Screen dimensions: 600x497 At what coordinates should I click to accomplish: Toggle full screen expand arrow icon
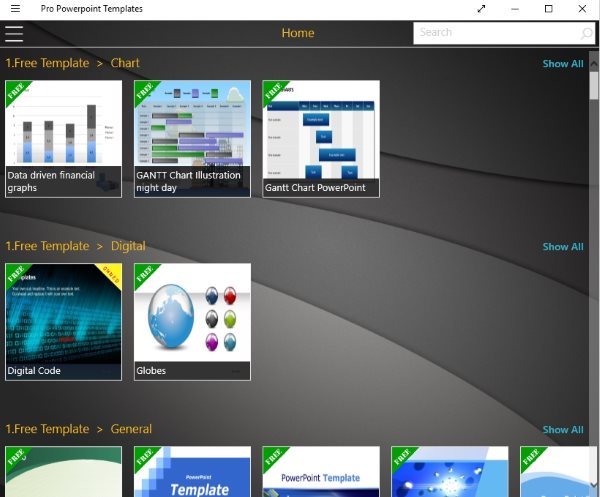click(481, 9)
